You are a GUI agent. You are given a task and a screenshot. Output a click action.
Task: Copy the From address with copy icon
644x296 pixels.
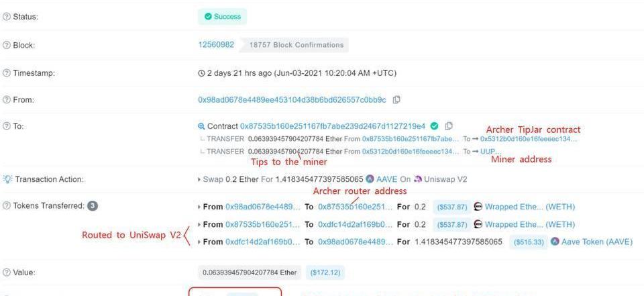pos(396,99)
